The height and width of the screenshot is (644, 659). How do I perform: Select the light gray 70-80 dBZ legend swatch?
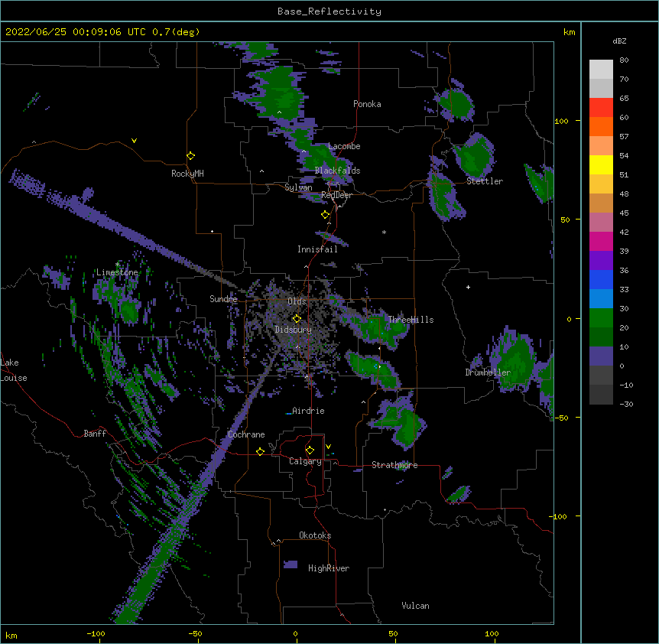(x=601, y=70)
